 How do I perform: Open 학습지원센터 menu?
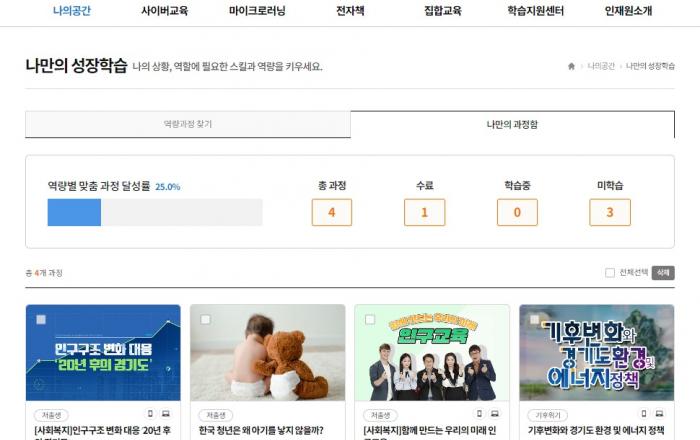coord(535,11)
